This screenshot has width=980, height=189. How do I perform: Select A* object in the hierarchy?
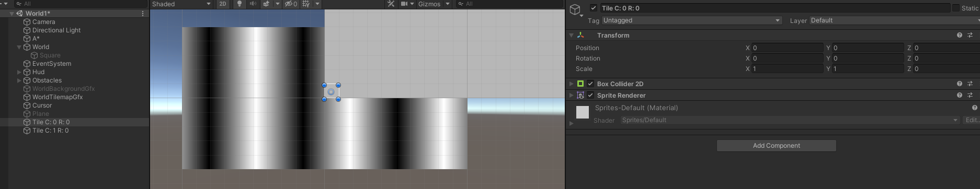tap(36, 39)
